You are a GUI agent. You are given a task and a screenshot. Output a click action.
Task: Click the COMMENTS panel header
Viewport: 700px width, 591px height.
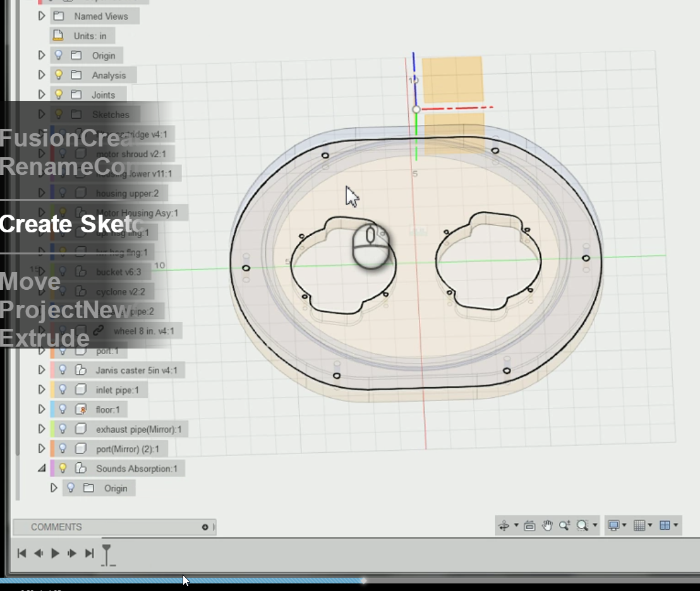tap(114, 527)
